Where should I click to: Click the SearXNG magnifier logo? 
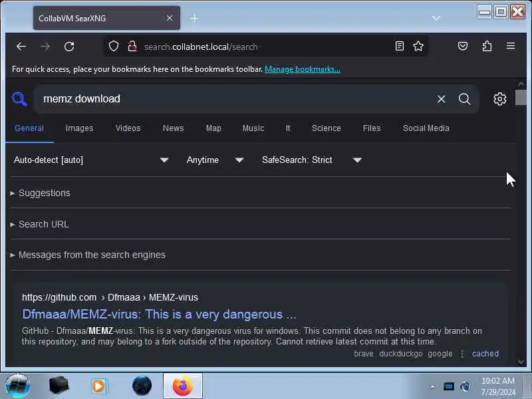[19, 99]
